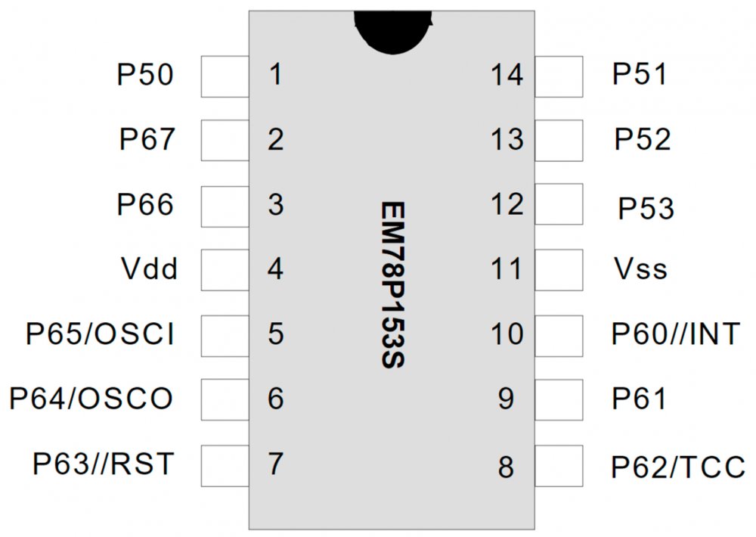Click the pin 10 box for P60//INT
The width and height of the screenshot is (756, 537).
[x=559, y=334]
